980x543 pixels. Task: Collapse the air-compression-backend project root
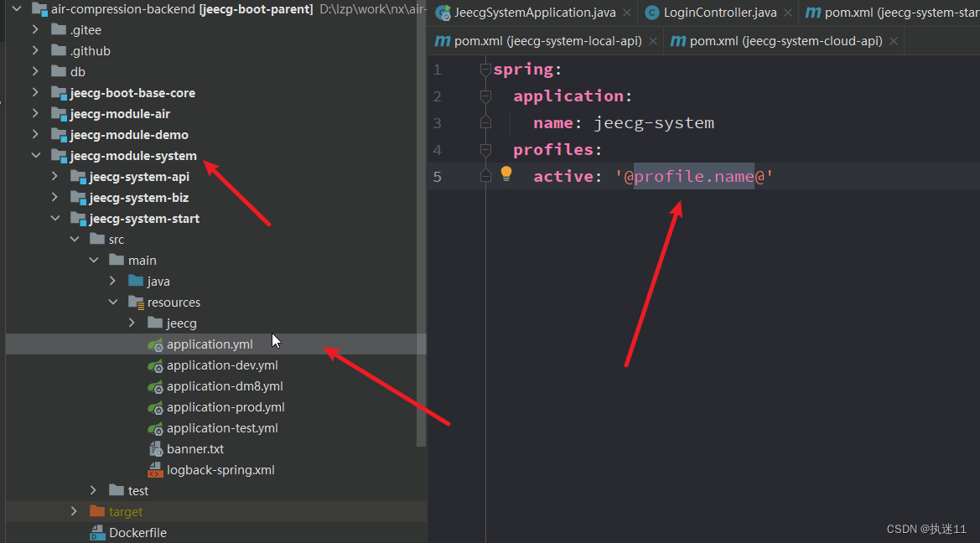[17, 8]
